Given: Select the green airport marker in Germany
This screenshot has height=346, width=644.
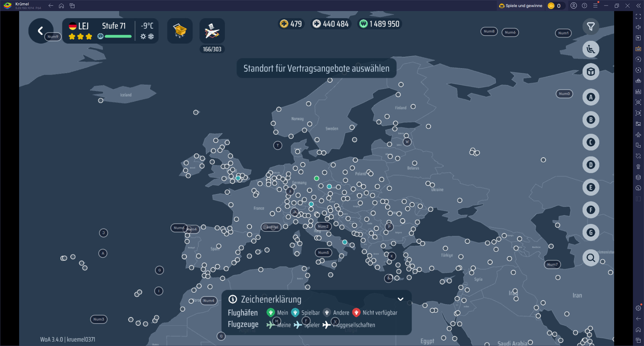Looking at the screenshot, I should point(316,178).
